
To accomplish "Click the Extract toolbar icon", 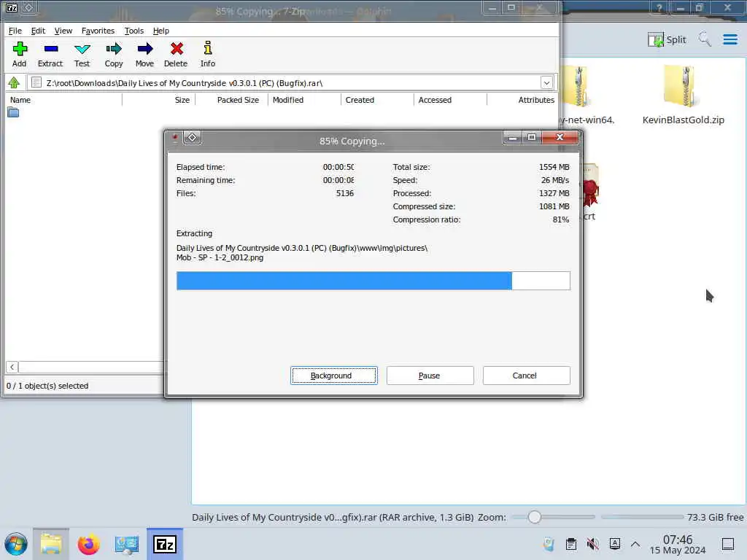I will pyautogui.click(x=50, y=54).
